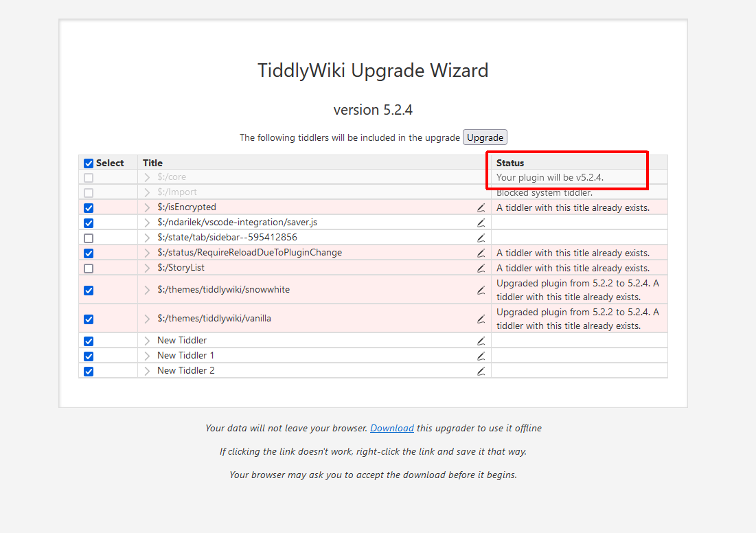Click the edit pencil icon for $:/isEncrypted
Screen dimensions: 756x533
tap(481, 207)
